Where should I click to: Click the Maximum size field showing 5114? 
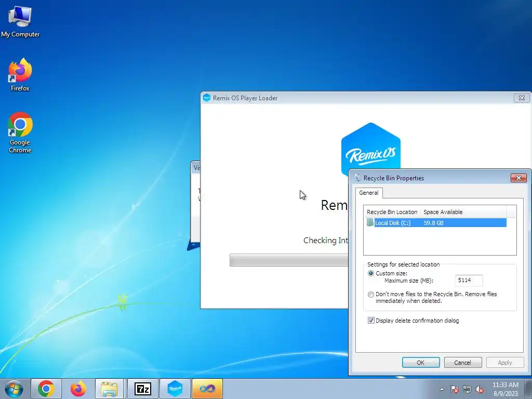469,280
